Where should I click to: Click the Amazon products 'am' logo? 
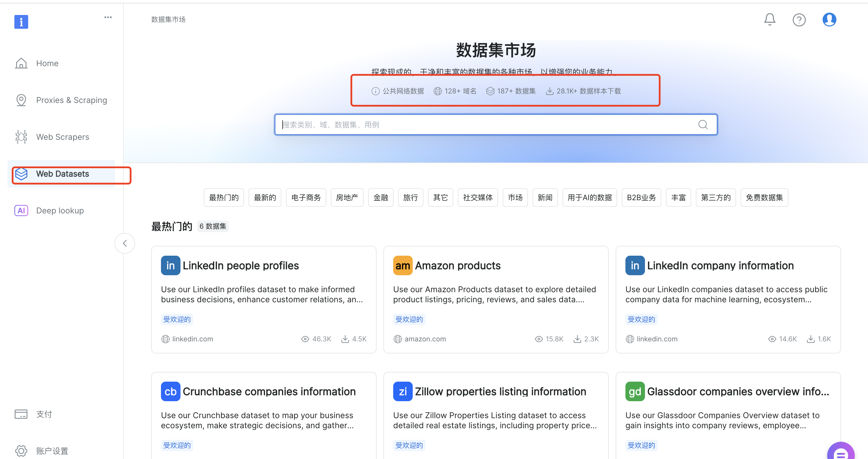(403, 265)
